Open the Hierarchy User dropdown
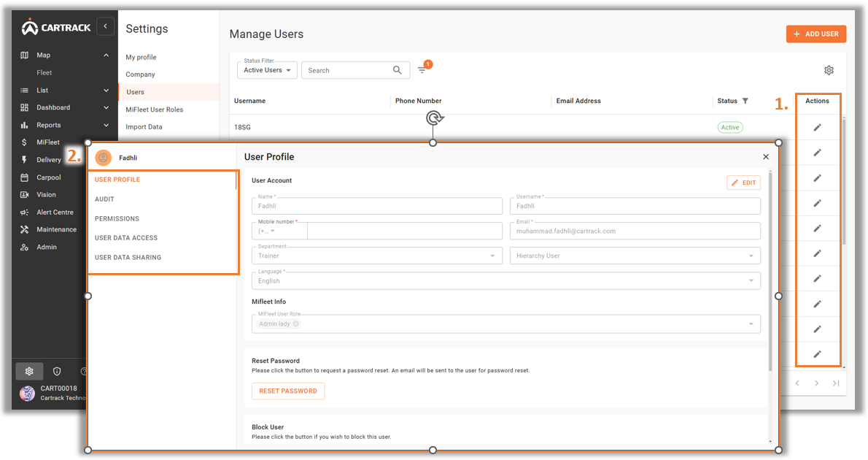Screen dimensions: 868x460 pyautogui.click(x=635, y=256)
